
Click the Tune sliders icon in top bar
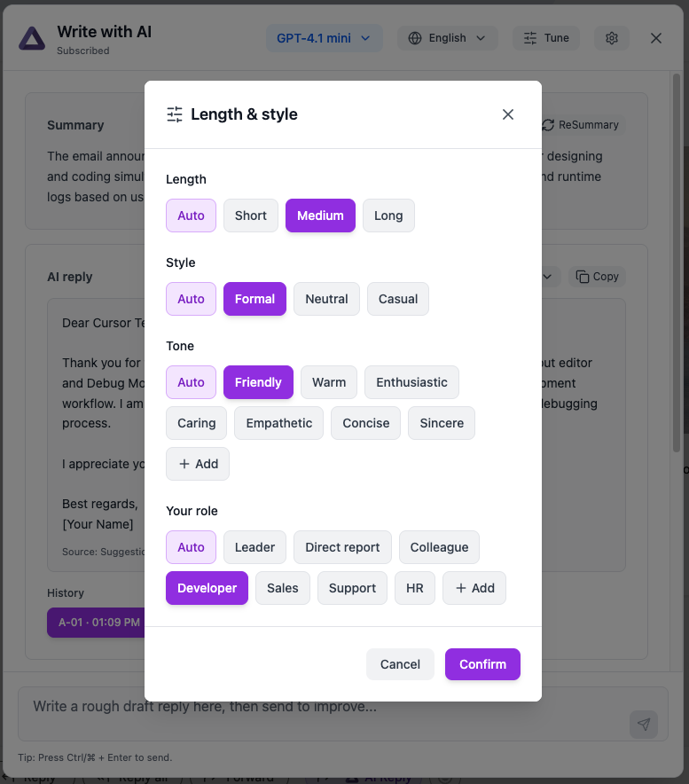529,37
